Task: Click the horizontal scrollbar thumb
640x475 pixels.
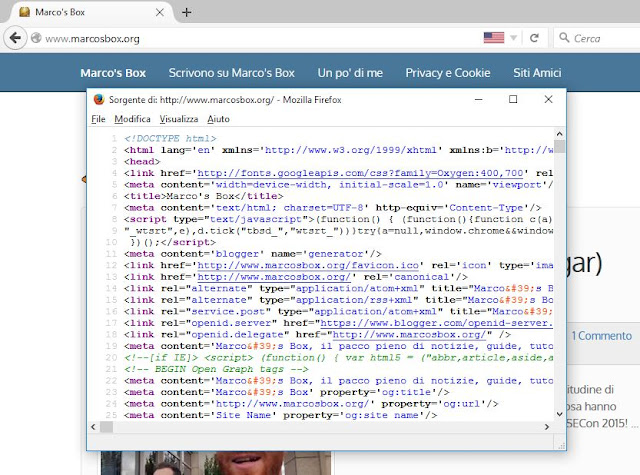Action: click(107, 427)
